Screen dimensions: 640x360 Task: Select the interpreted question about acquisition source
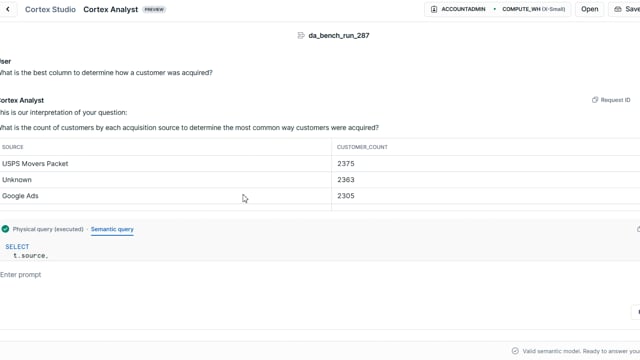(x=189, y=128)
